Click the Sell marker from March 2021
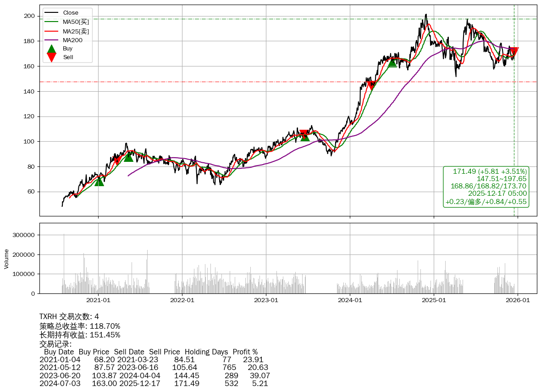The height and width of the screenshot is (392, 541). (117, 160)
